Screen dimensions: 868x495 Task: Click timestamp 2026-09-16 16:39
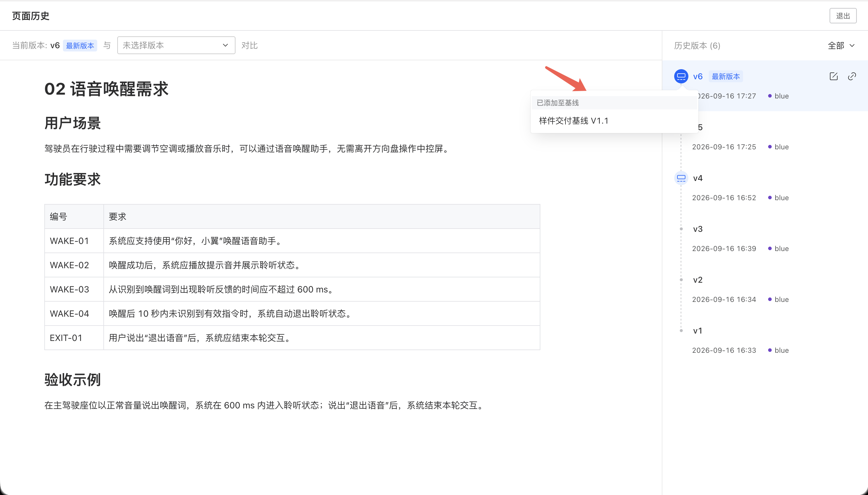[x=724, y=248]
